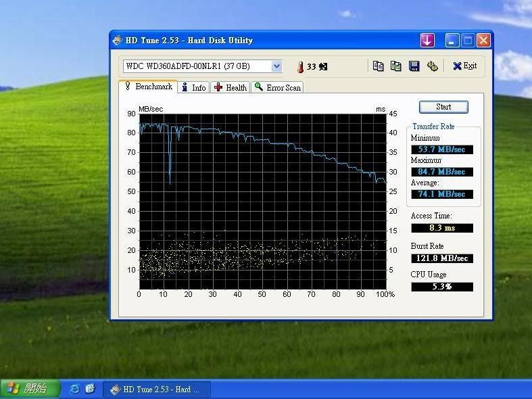
Task: Click the HD Tune 2.53 taskbar button
Action: click(156, 389)
